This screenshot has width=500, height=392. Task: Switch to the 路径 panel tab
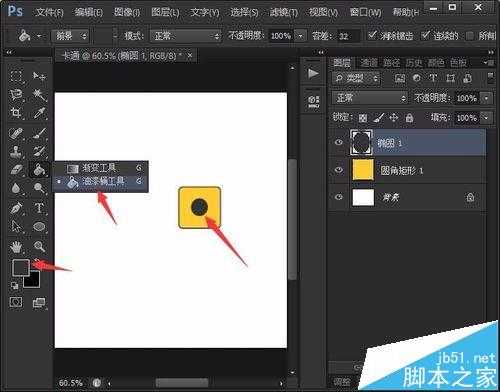click(x=391, y=62)
